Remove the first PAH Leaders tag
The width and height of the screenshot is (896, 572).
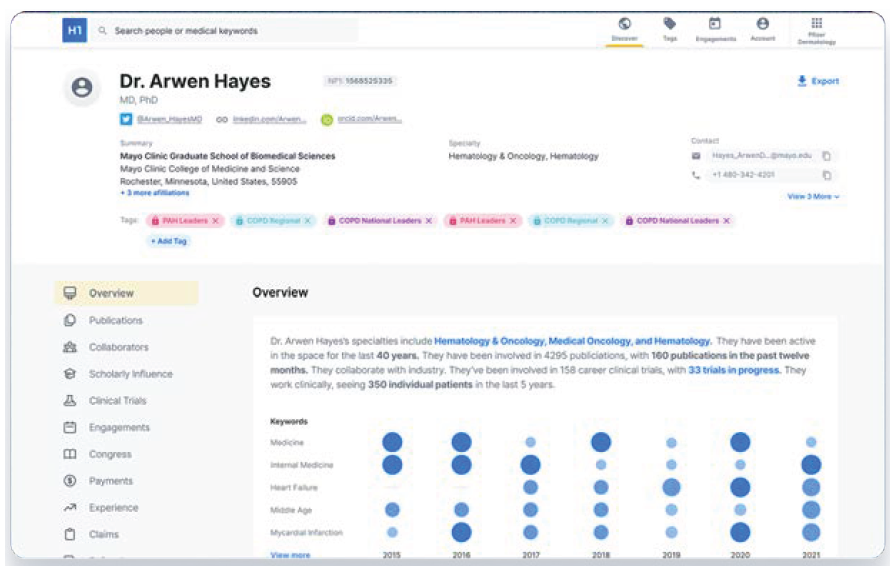point(216,221)
